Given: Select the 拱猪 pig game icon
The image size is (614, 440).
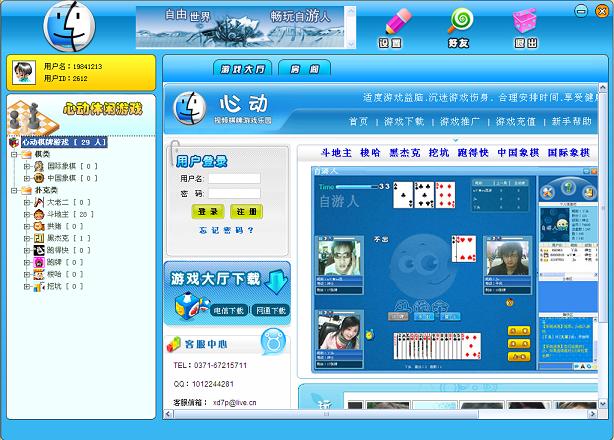Looking at the screenshot, I should (x=39, y=226).
